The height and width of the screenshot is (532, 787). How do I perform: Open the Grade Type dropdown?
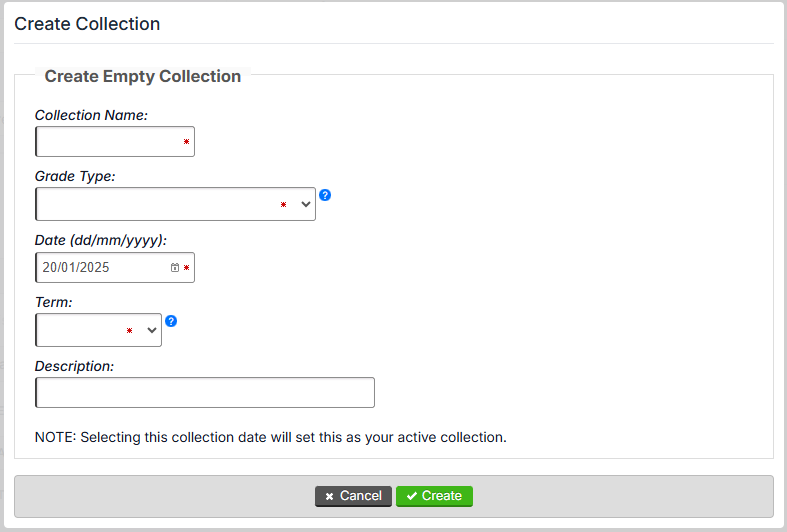pos(175,204)
